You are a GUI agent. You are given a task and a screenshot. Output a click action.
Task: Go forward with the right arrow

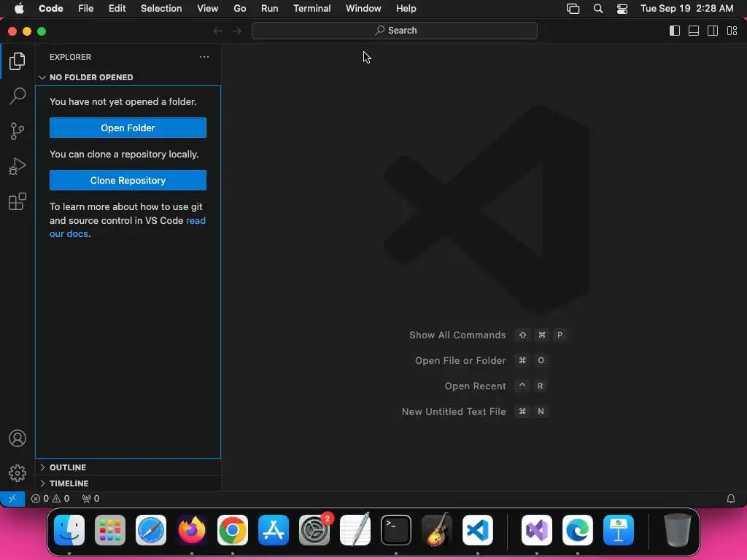click(237, 31)
